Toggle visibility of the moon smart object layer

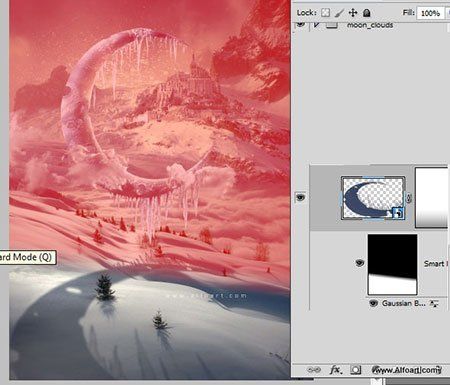click(300, 197)
